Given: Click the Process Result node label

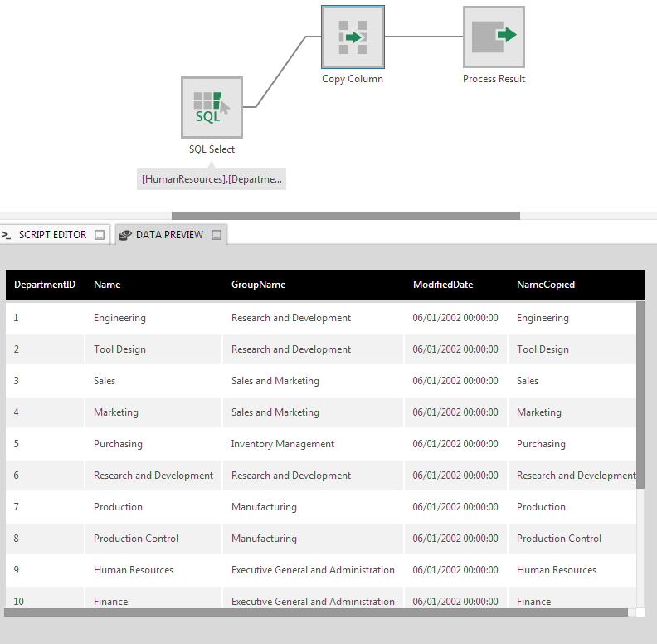Looking at the screenshot, I should [494, 79].
